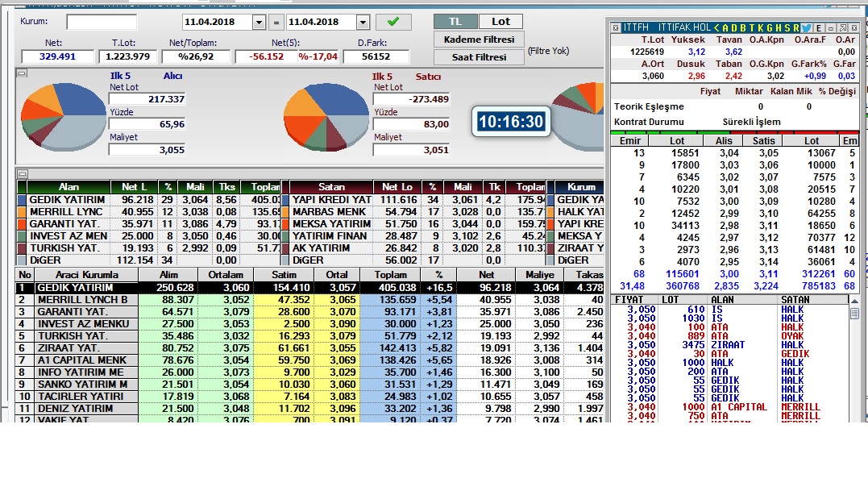Select the yellow letter R in ITTFH title bar
Image resolution: width=868 pixels, height=495 pixels.
click(796, 27)
